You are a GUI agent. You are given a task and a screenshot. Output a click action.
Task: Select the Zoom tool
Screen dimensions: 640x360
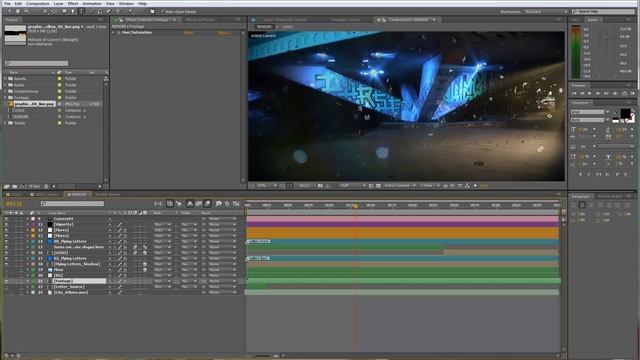click(x=26, y=11)
